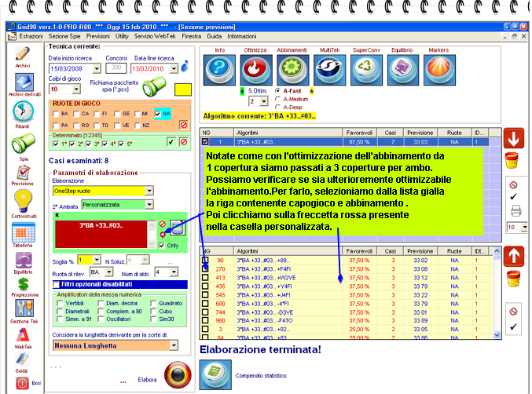Select the A-Deep radio button
Screen dimensions: 532x394
[278, 107]
